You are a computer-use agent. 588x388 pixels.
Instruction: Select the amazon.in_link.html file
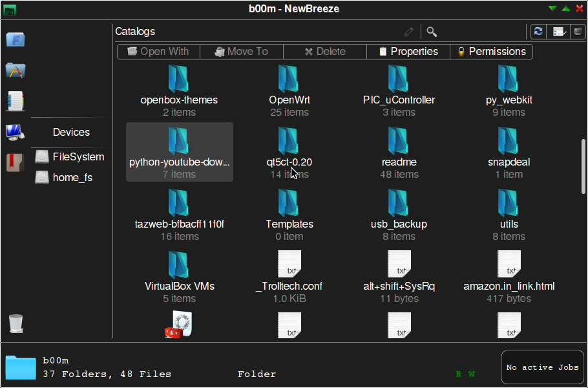coord(509,276)
